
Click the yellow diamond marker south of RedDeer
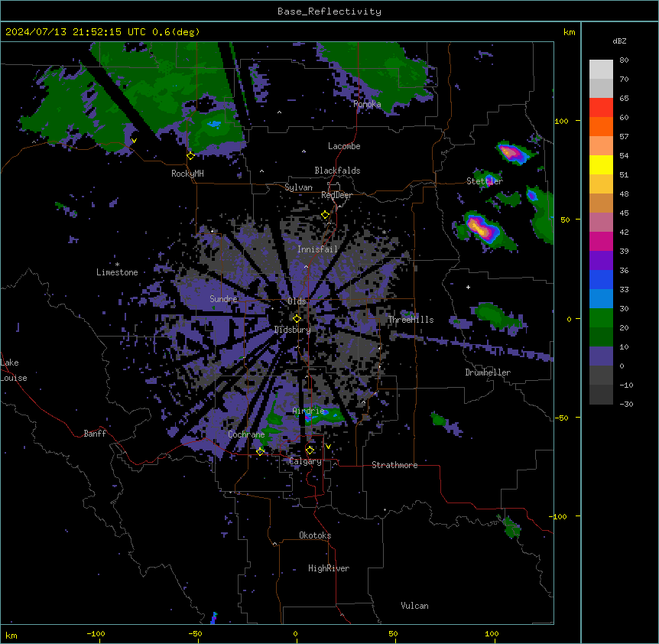coord(326,215)
